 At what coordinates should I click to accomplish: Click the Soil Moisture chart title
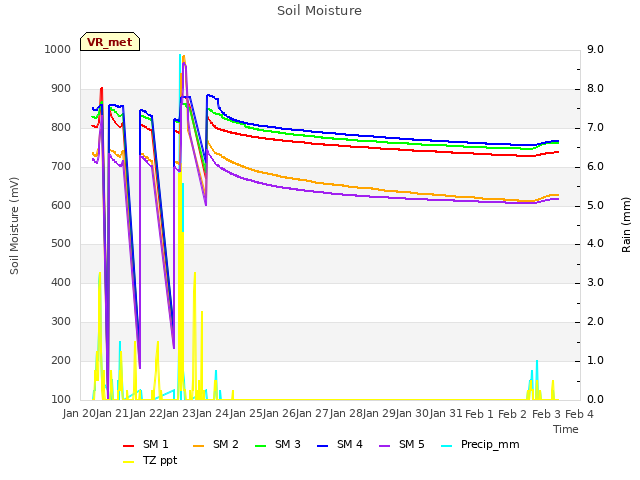click(320, 11)
